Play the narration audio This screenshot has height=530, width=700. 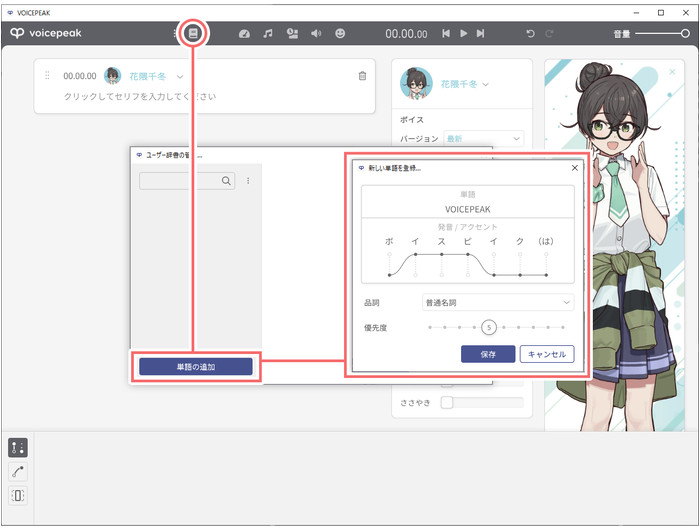[x=463, y=33]
